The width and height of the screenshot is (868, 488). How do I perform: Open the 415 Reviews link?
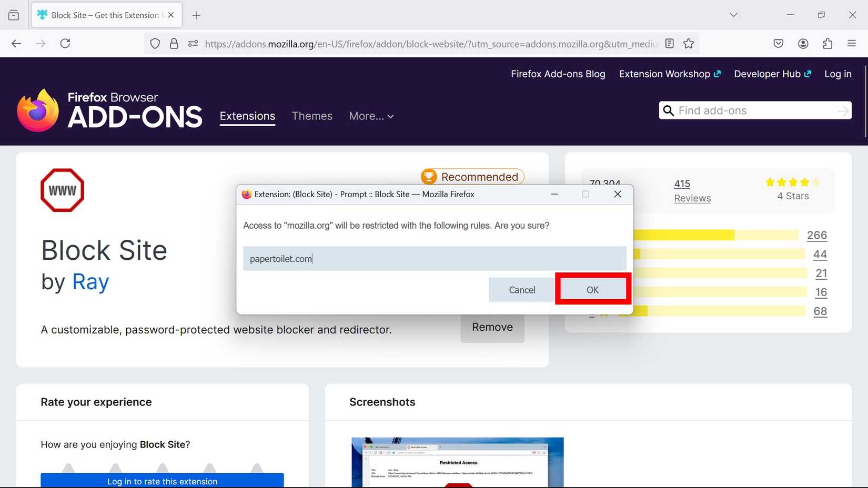click(x=692, y=191)
